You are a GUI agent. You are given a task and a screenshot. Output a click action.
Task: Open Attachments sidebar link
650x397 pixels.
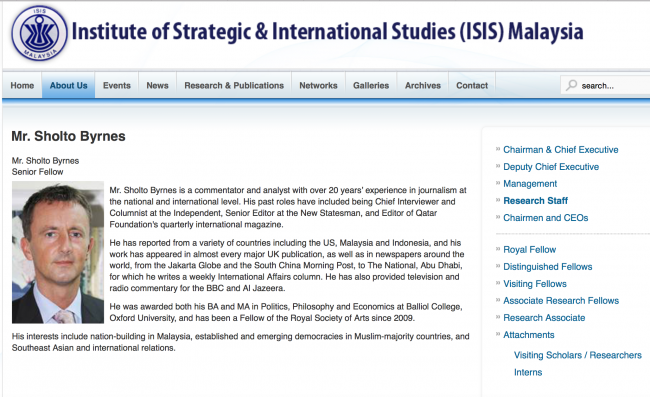tap(529, 334)
